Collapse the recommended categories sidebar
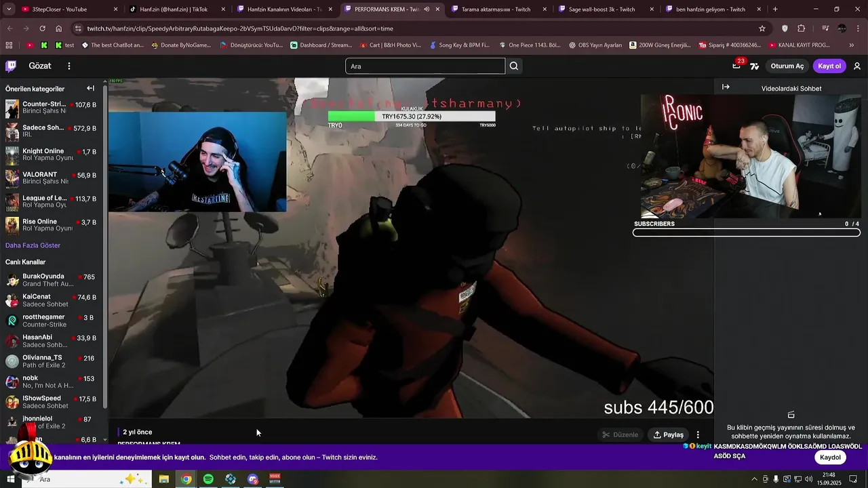Screen dimensions: 868x488 90,88
